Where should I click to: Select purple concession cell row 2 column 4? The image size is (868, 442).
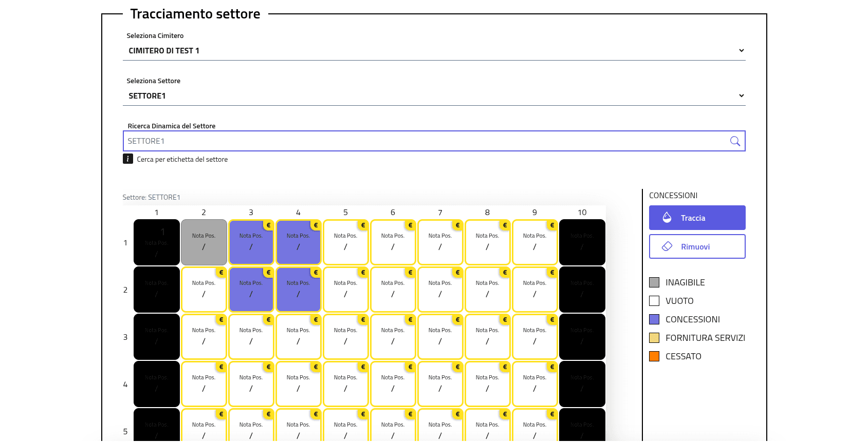click(299, 290)
